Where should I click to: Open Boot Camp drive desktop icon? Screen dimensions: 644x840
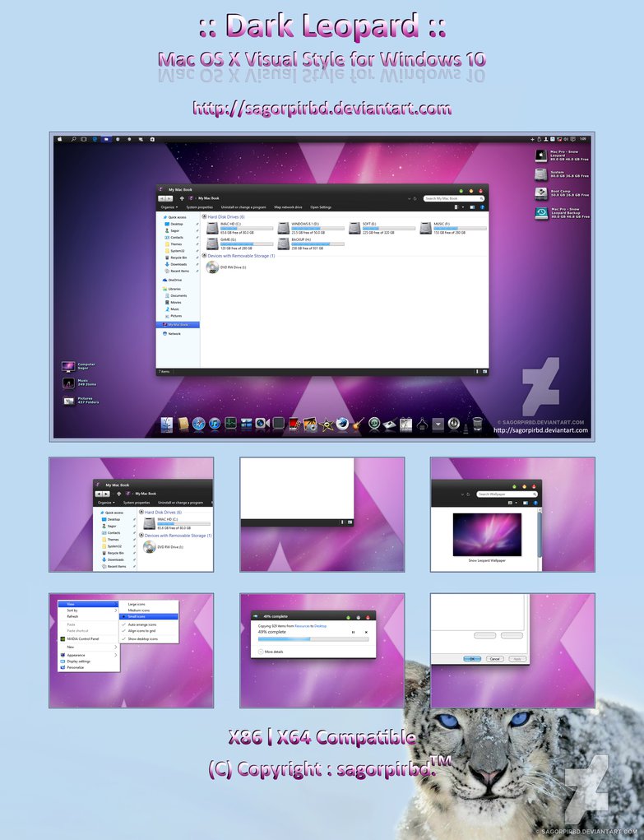562,193
